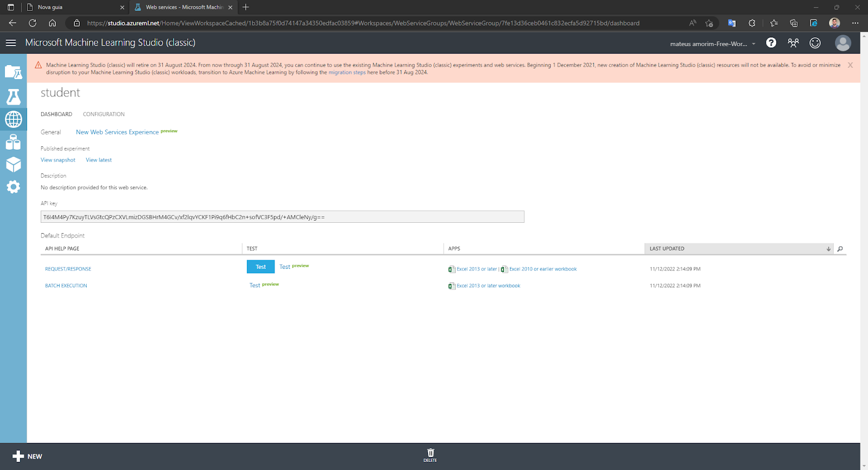The image size is (868, 470).
Task: Click the Help question mark icon
Action: (x=771, y=43)
